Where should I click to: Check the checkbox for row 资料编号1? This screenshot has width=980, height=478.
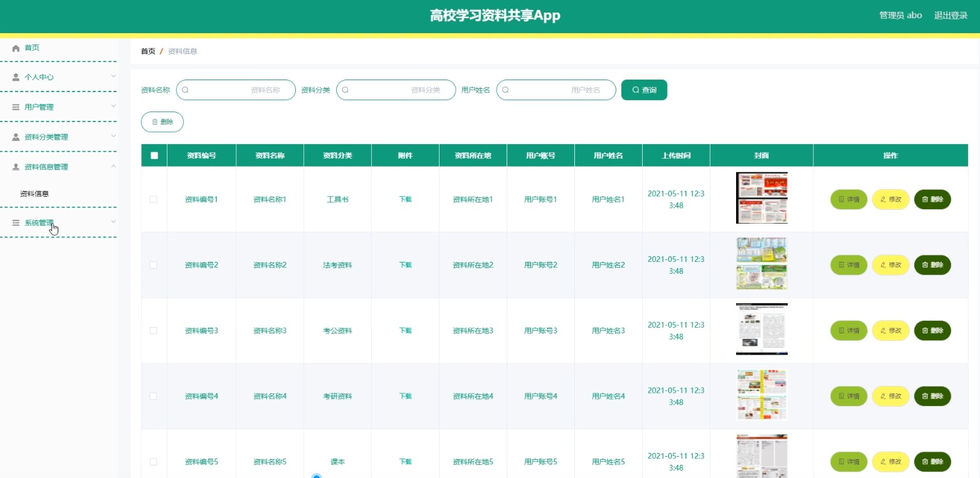pyautogui.click(x=154, y=199)
